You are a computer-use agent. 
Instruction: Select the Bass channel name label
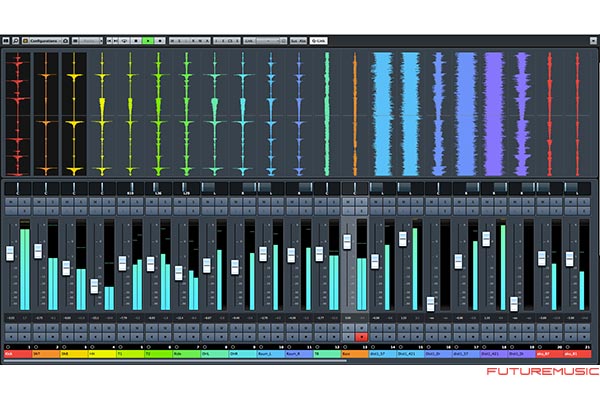coord(355,354)
